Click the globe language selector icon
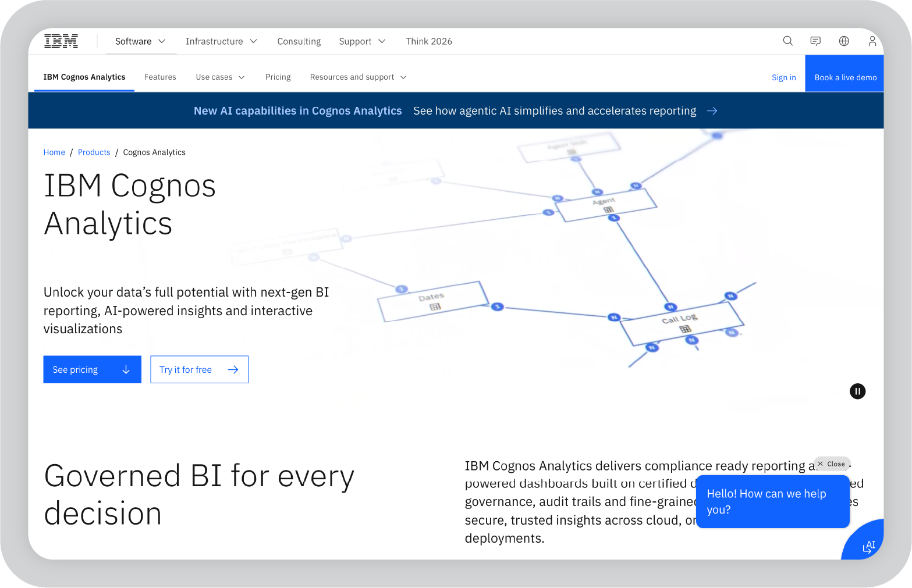Viewport: 912px width, 588px height. pyautogui.click(x=844, y=41)
